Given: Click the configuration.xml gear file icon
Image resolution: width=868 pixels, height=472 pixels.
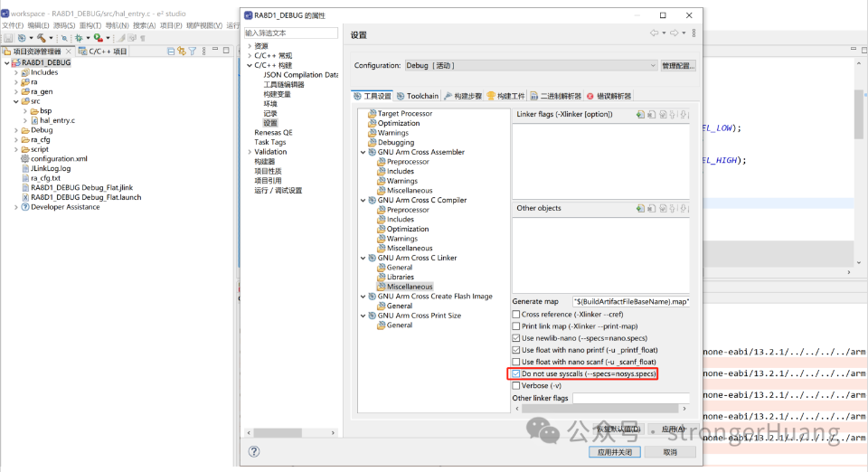Looking at the screenshot, I should [x=25, y=159].
